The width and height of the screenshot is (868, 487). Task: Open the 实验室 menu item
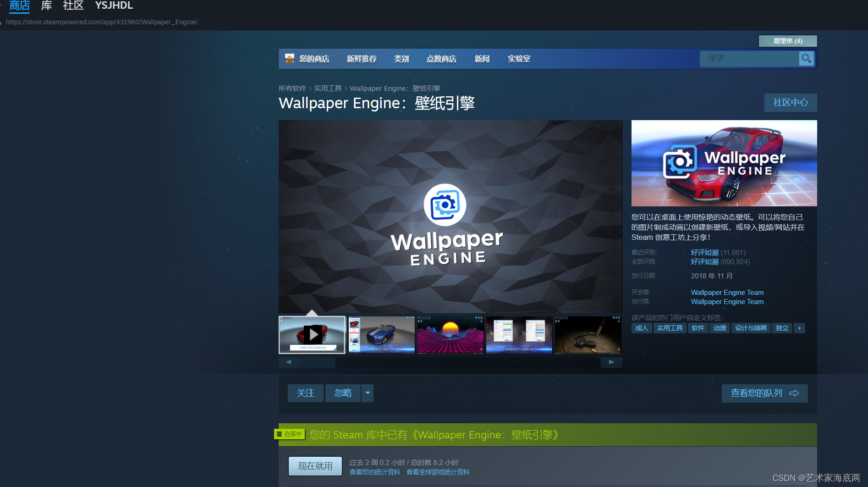click(519, 59)
